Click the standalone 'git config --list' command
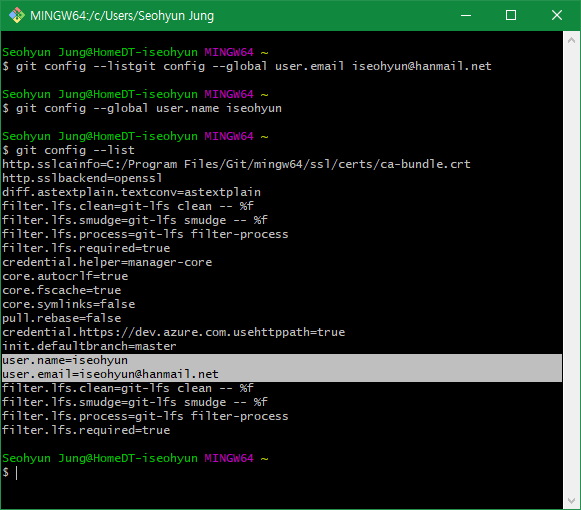Viewport: 581px width, 510px height. click(x=75, y=150)
